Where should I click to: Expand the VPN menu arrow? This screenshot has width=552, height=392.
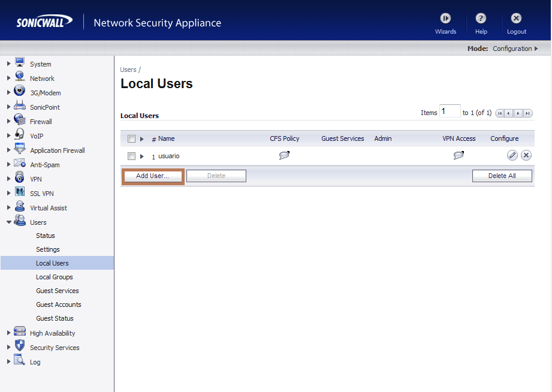(x=9, y=179)
